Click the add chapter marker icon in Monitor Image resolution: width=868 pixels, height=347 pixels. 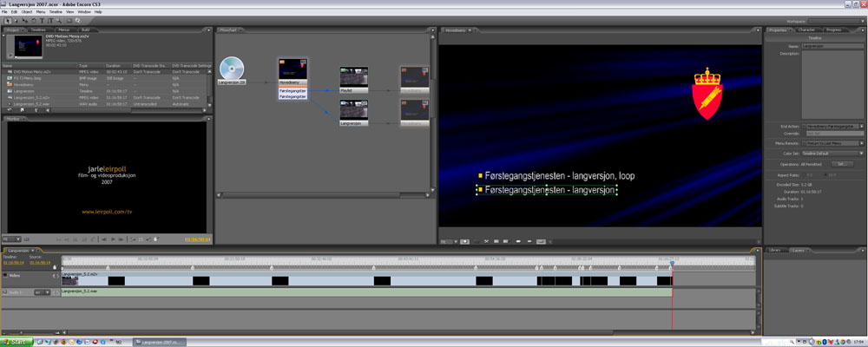155,239
